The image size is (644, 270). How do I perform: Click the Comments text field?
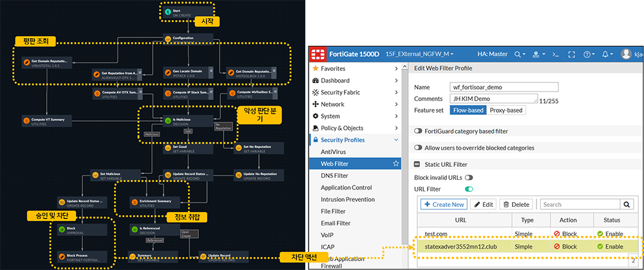pyautogui.click(x=494, y=99)
